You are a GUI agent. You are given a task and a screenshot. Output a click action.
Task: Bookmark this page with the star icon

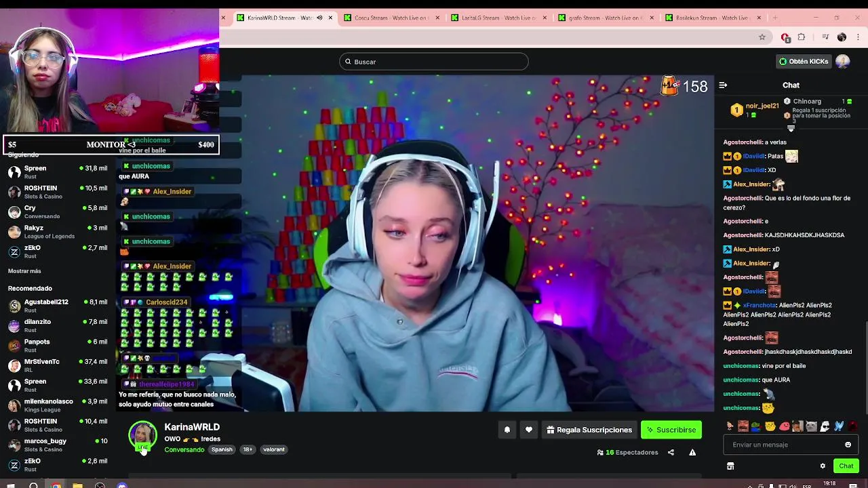coord(762,37)
